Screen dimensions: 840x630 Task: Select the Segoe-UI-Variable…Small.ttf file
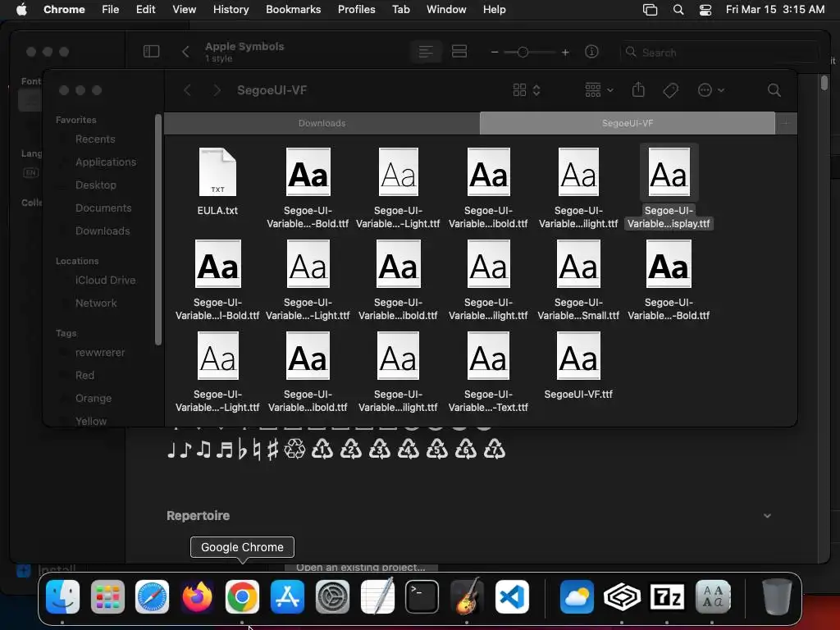point(578,281)
